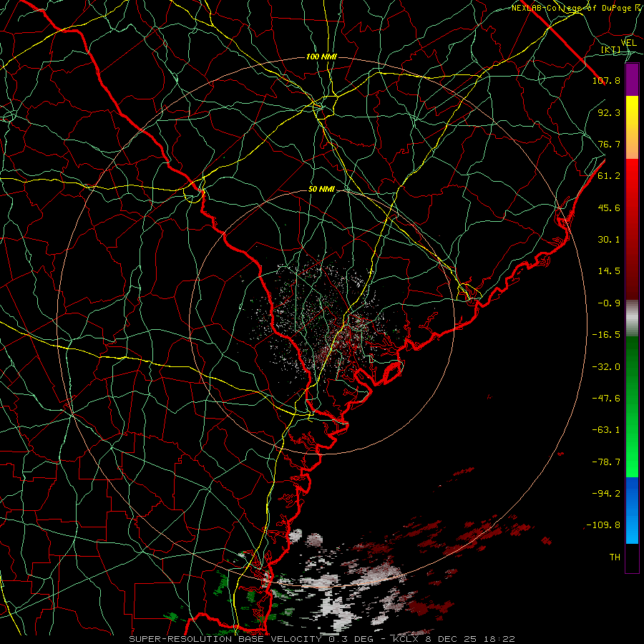Click the black TH segment of the color scale
The width and height of the screenshot is (644, 644).
coord(632,557)
